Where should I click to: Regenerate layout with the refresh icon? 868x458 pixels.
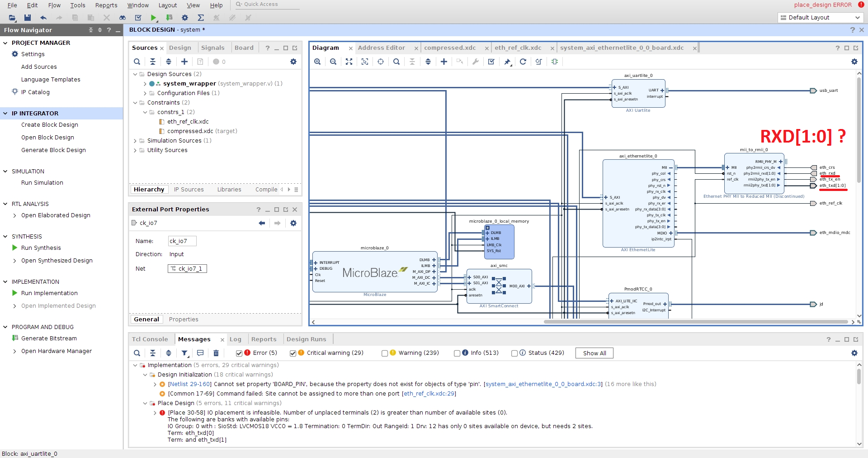coord(523,62)
